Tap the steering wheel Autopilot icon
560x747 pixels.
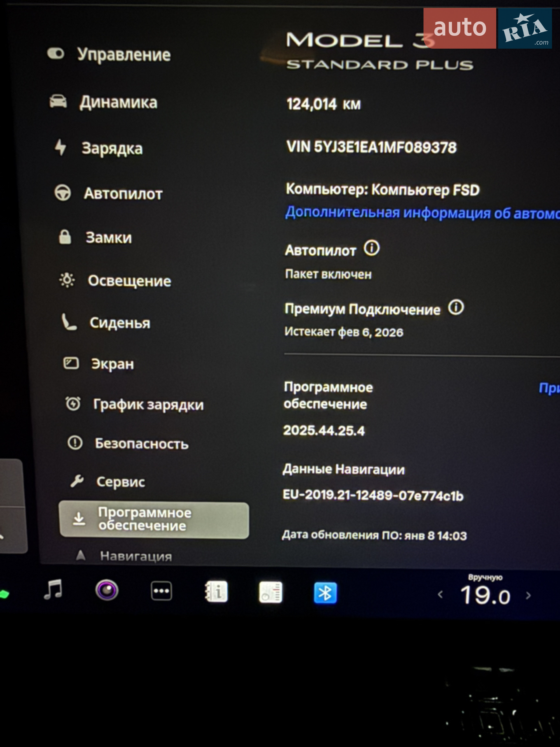[x=63, y=193]
